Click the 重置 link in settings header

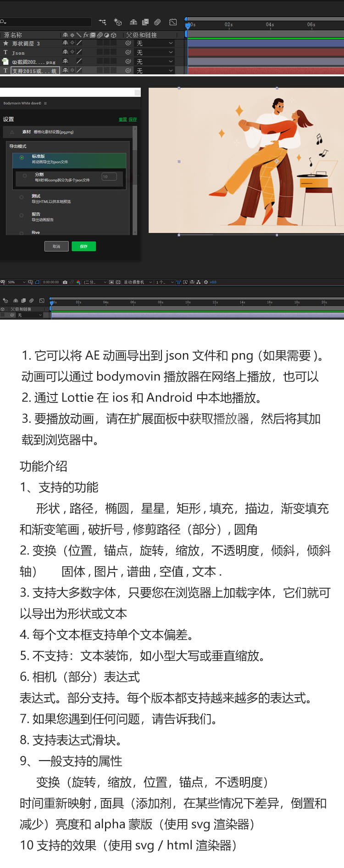[122, 119]
